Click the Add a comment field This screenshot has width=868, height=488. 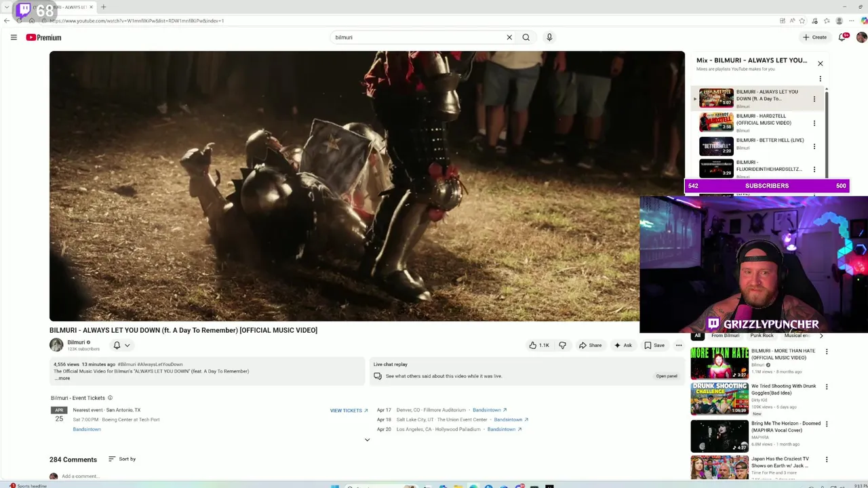pyautogui.click(x=80, y=476)
